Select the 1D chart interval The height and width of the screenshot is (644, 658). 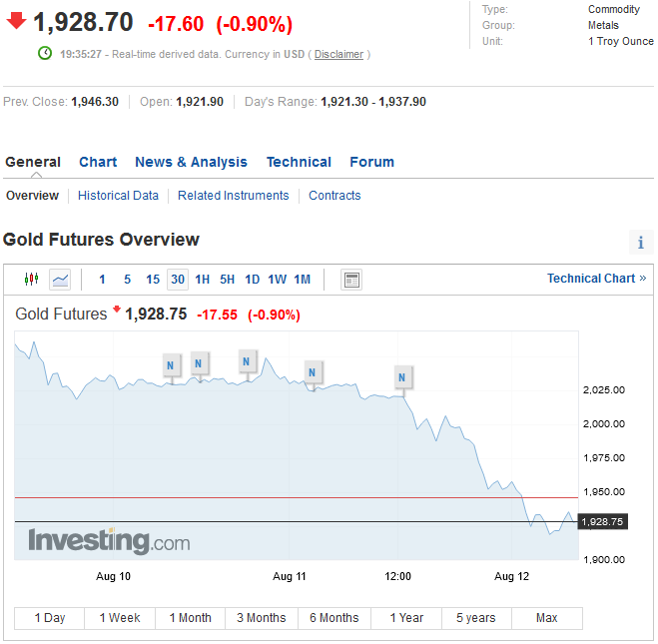pos(253,280)
